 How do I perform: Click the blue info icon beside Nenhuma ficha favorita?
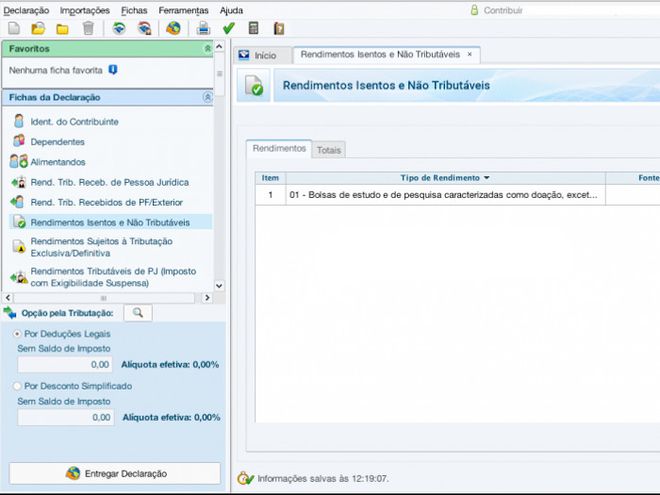tap(113, 69)
